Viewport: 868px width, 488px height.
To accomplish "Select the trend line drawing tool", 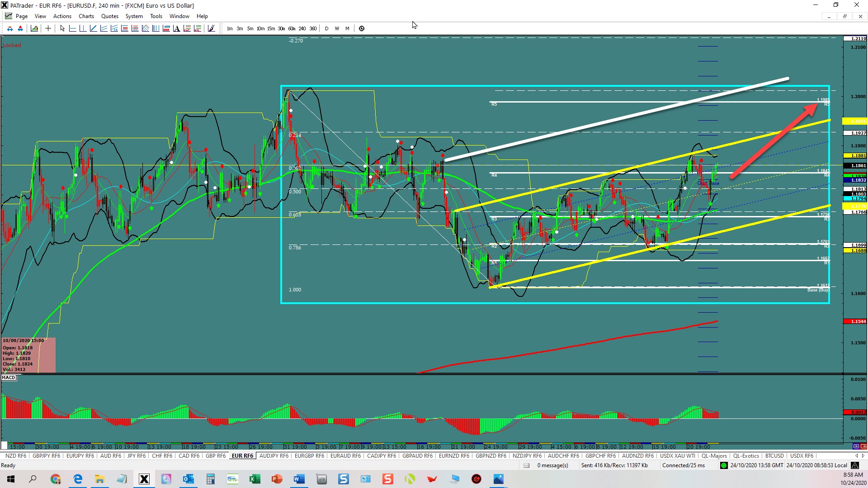I will 94,28.
